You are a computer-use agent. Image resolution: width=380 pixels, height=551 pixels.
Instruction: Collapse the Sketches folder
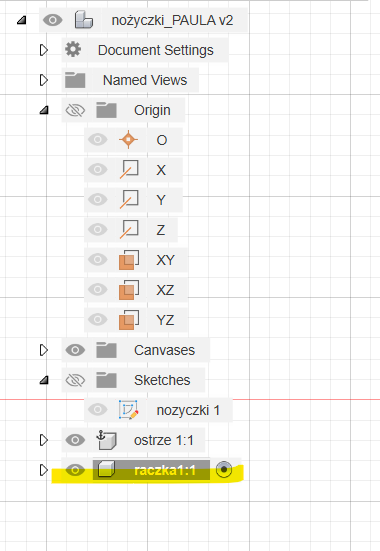(44, 380)
